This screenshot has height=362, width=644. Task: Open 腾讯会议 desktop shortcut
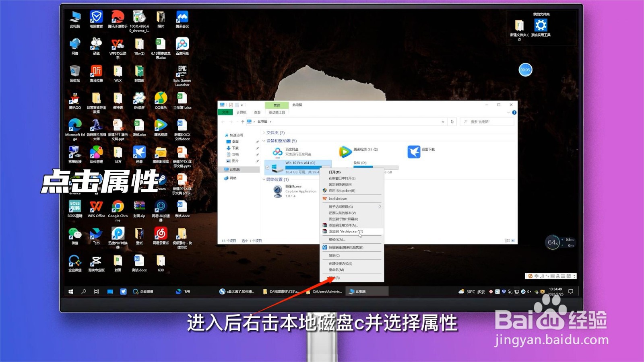point(182,19)
